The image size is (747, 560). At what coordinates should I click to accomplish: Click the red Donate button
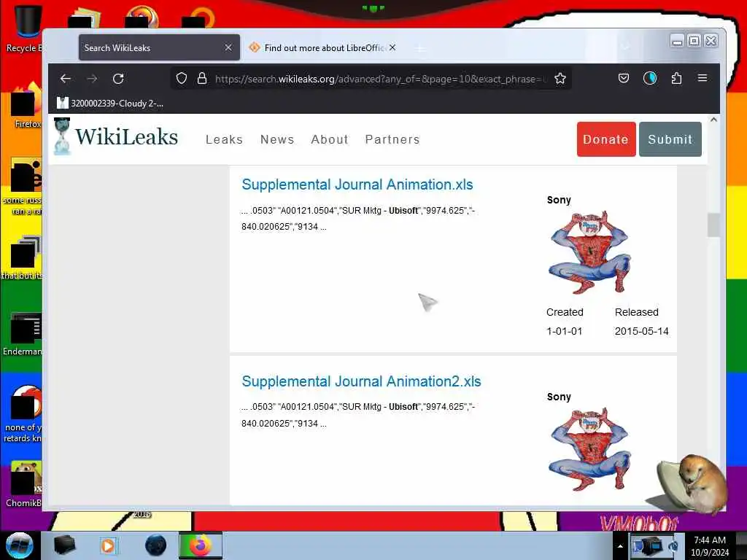click(x=606, y=139)
